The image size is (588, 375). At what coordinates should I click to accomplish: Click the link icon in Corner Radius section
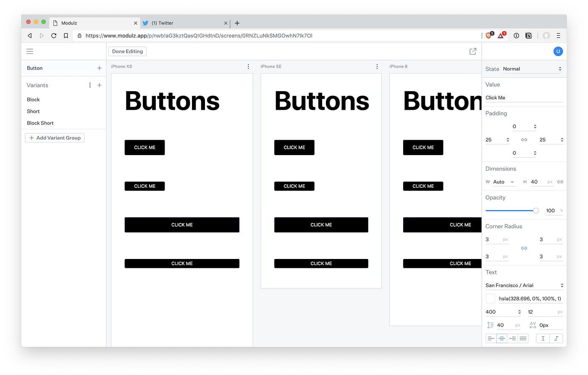click(x=524, y=248)
